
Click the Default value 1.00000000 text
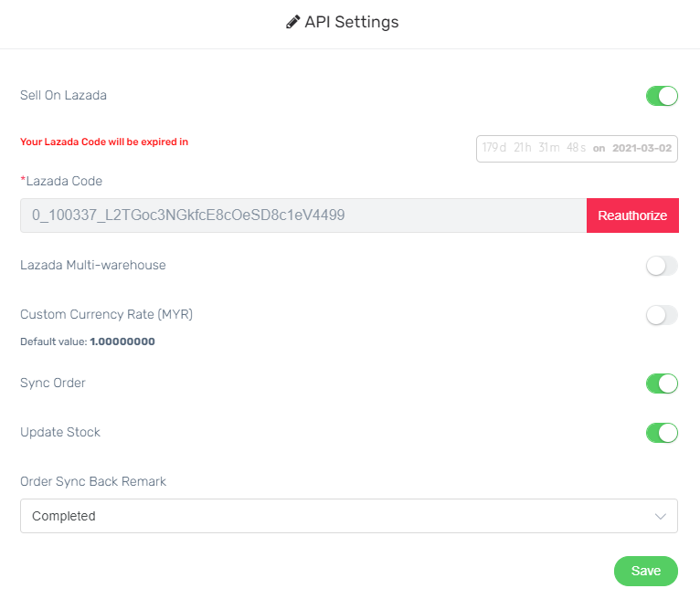point(88,342)
